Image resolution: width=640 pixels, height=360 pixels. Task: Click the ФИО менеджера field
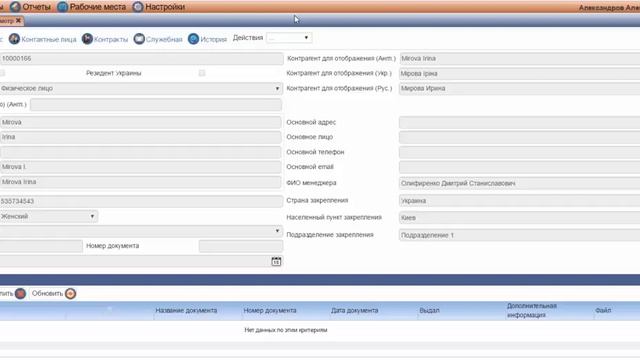click(520, 183)
